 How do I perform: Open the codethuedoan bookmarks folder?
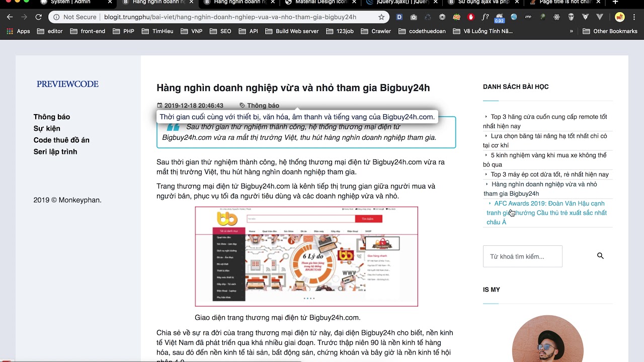click(x=422, y=31)
